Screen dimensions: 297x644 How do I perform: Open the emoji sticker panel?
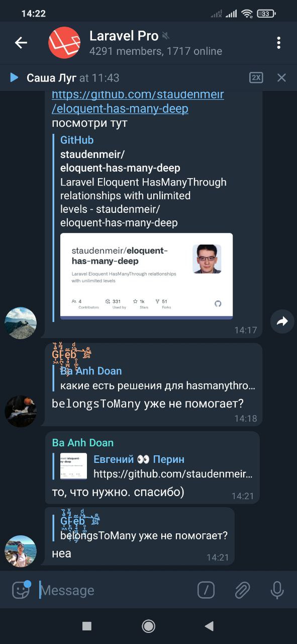tap(21, 590)
